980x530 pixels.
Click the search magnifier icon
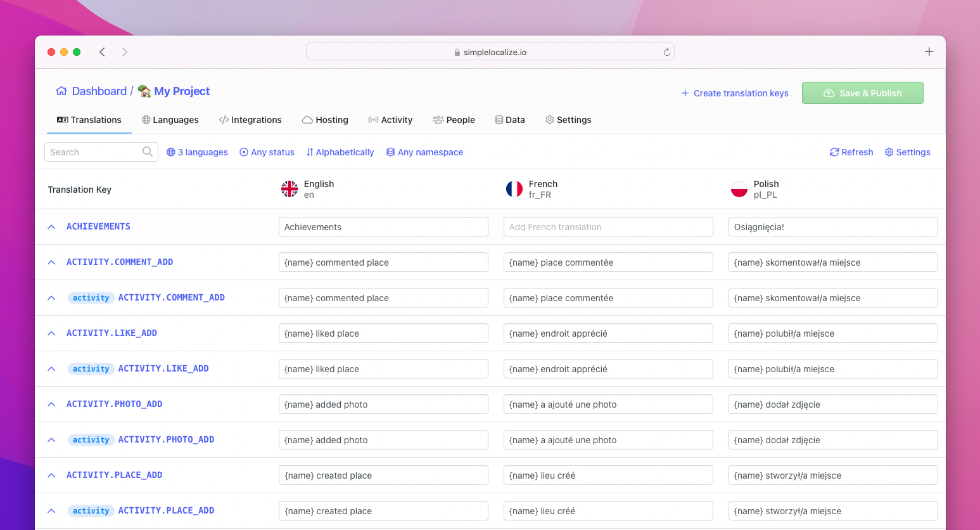coord(148,152)
